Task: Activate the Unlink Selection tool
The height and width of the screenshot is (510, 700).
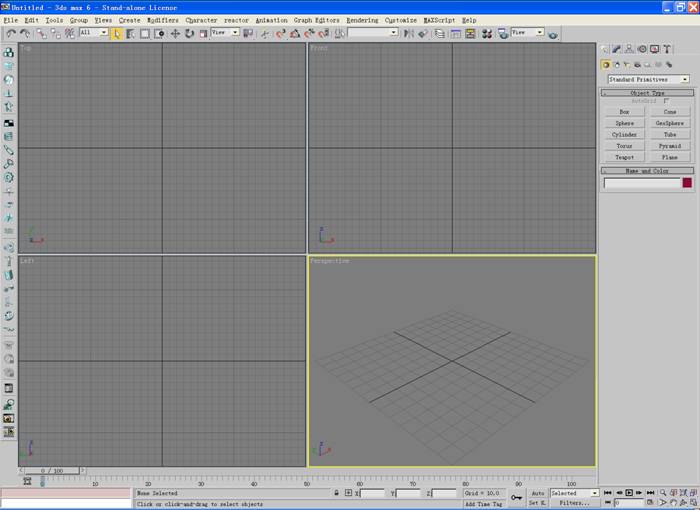Action: [55, 33]
